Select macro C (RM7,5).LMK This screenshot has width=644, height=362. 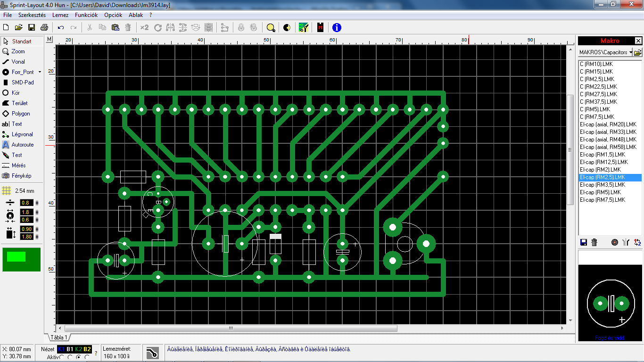click(597, 117)
